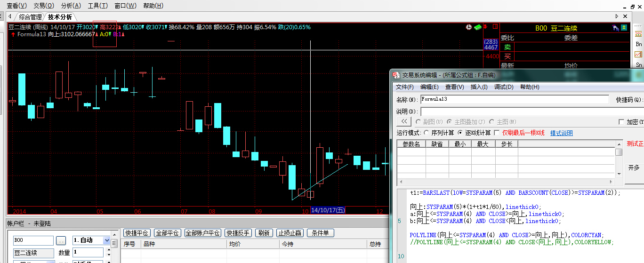
Task: Click the green chip icon above chart
Action: point(477,27)
